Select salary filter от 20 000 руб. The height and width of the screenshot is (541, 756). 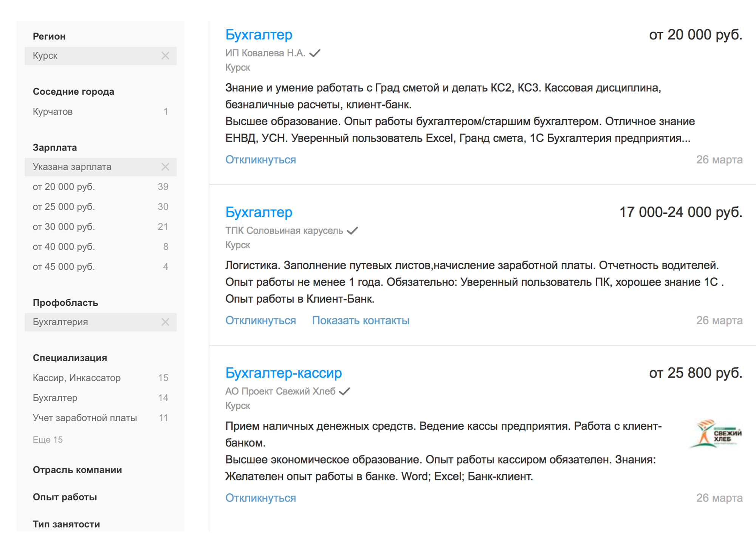(101, 187)
